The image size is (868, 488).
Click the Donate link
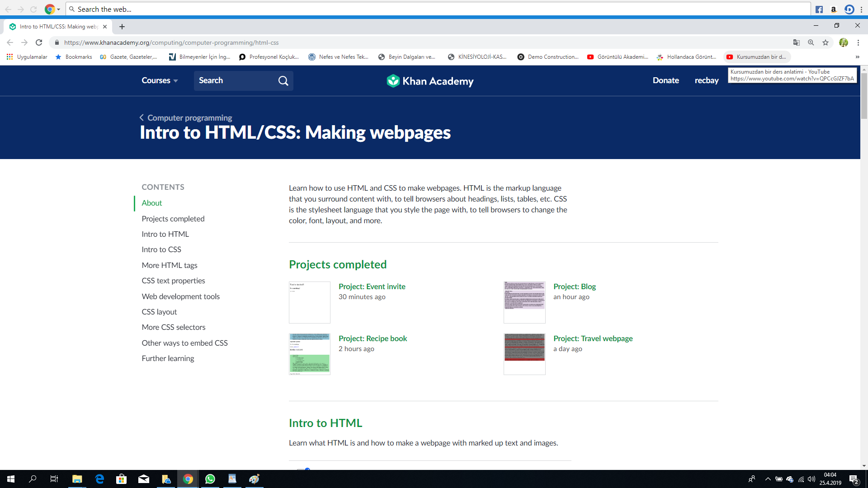coord(666,80)
